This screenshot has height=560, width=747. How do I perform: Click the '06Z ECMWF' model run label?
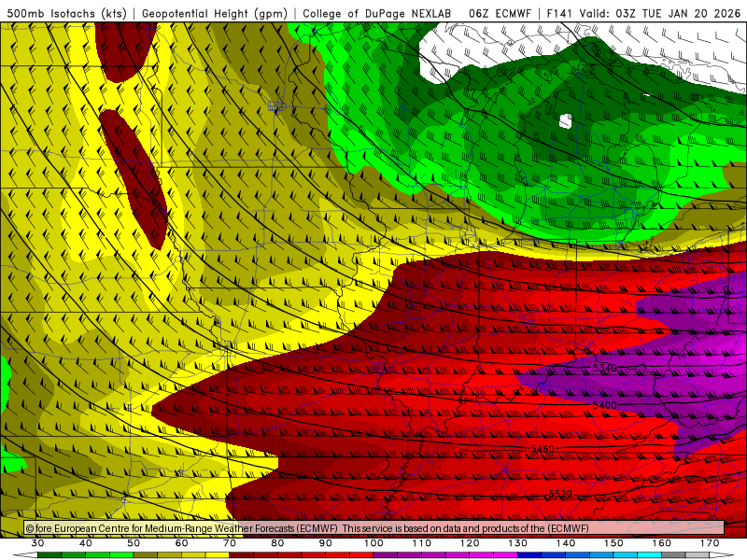point(500,13)
